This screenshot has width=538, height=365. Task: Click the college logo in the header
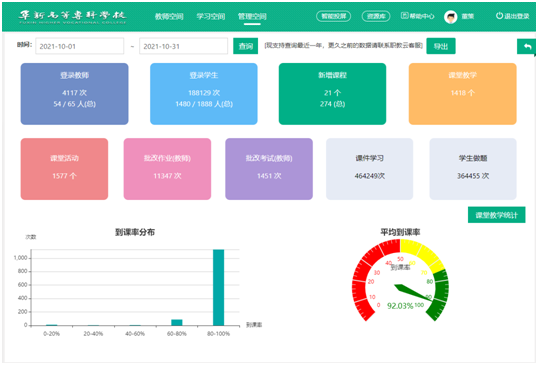pos(72,16)
